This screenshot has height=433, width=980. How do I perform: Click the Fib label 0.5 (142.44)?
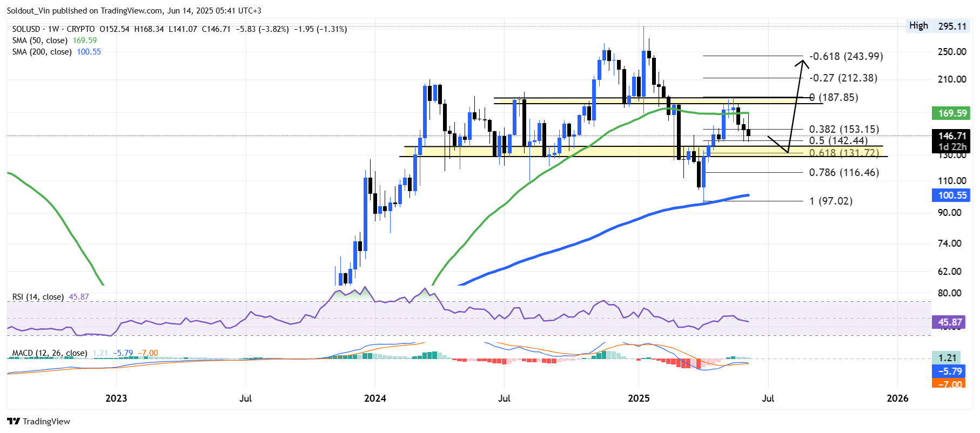pos(838,140)
